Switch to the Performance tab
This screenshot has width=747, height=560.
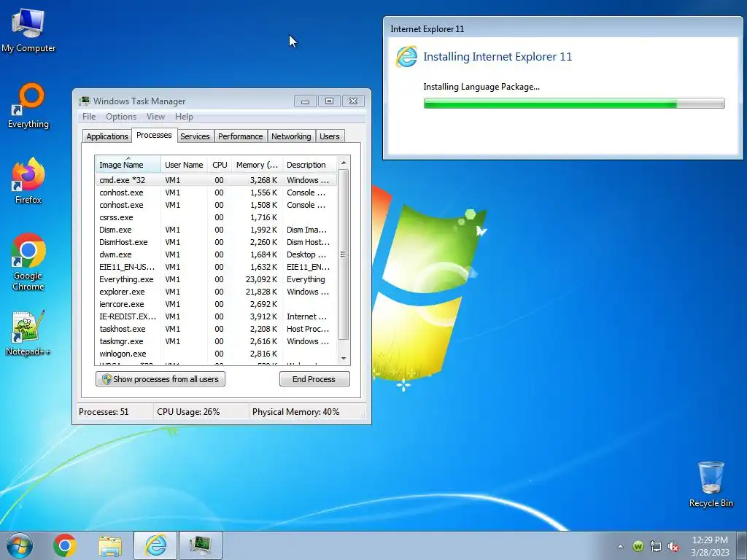coord(241,136)
